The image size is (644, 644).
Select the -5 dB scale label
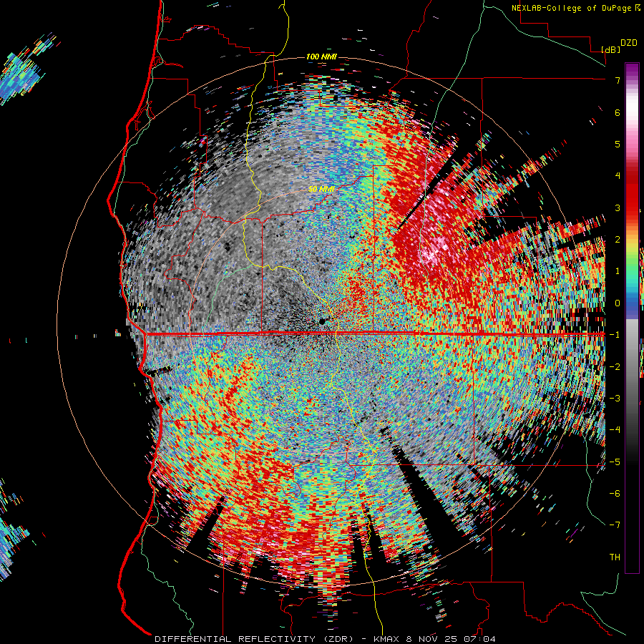point(615,462)
